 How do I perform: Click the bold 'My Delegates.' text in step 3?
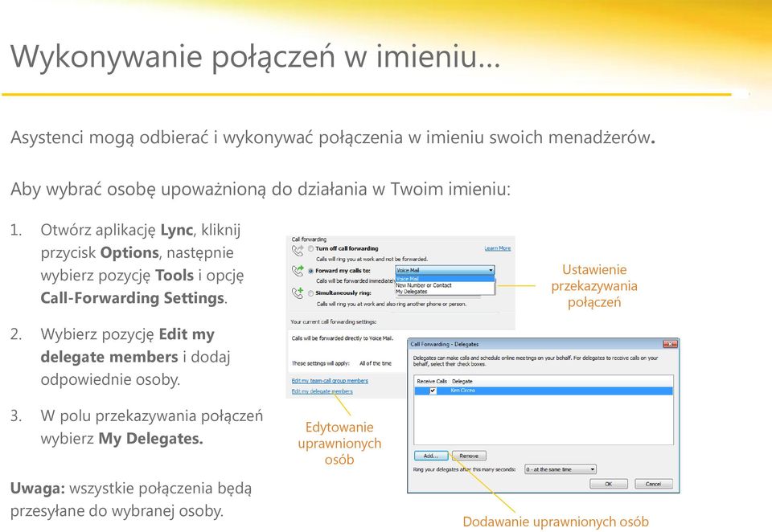pos(150,439)
